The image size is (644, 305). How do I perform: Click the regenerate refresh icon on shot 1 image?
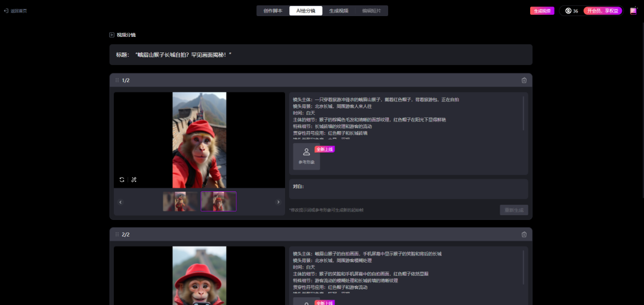(122, 180)
